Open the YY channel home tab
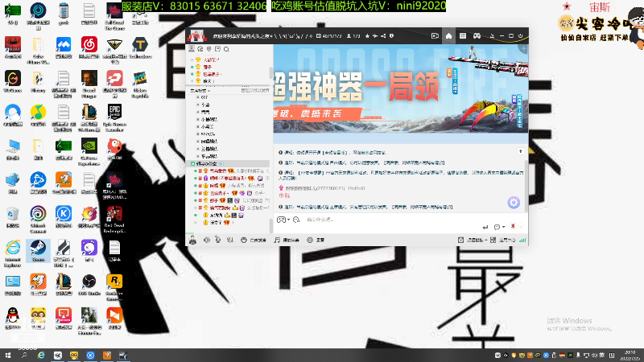The image size is (644, 362). 448,36
